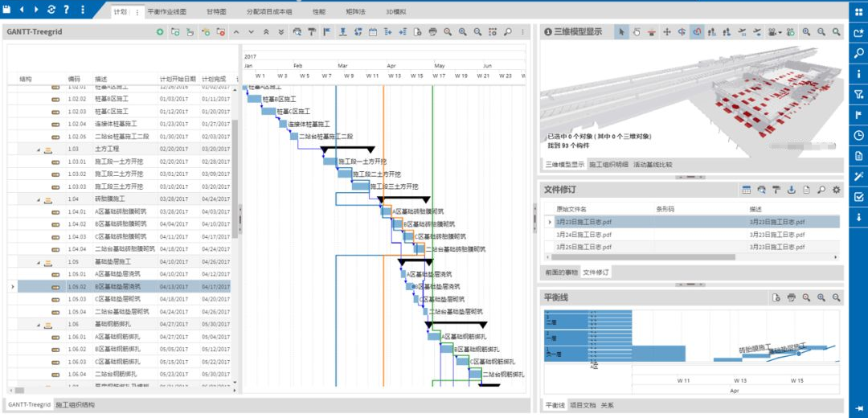Click the double down chevron in Gantt toolbar

tap(281, 32)
